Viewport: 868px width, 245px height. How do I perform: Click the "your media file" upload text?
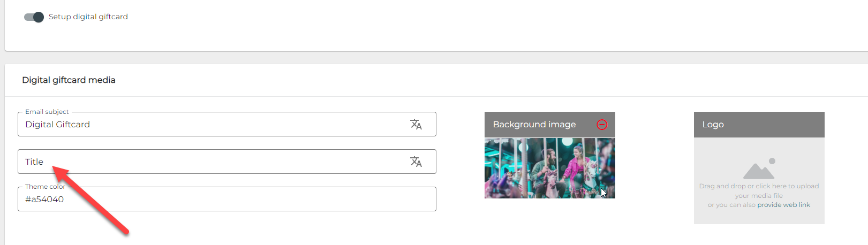(x=759, y=196)
